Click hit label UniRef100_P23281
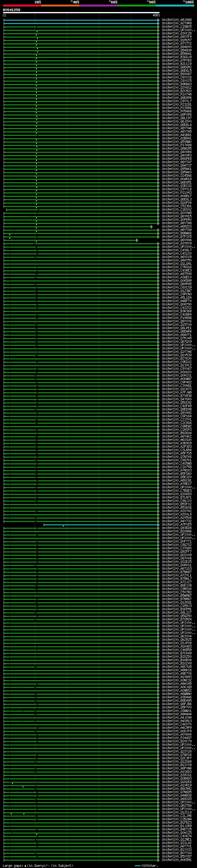Viewport: 197px width, 868px height. (177, 104)
